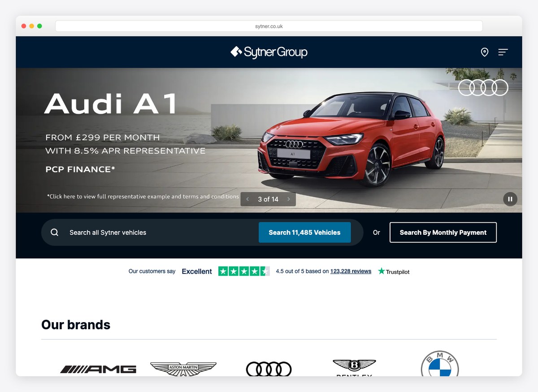
Task: Open the 123,228 reviews link
Action: (x=351, y=271)
